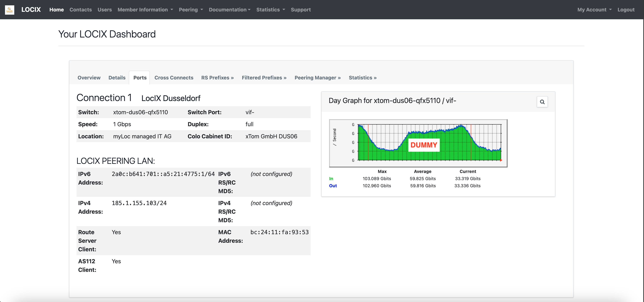This screenshot has height=302, width=644.
Task: Switch to the Statistics tab
Action: point(363,78)
